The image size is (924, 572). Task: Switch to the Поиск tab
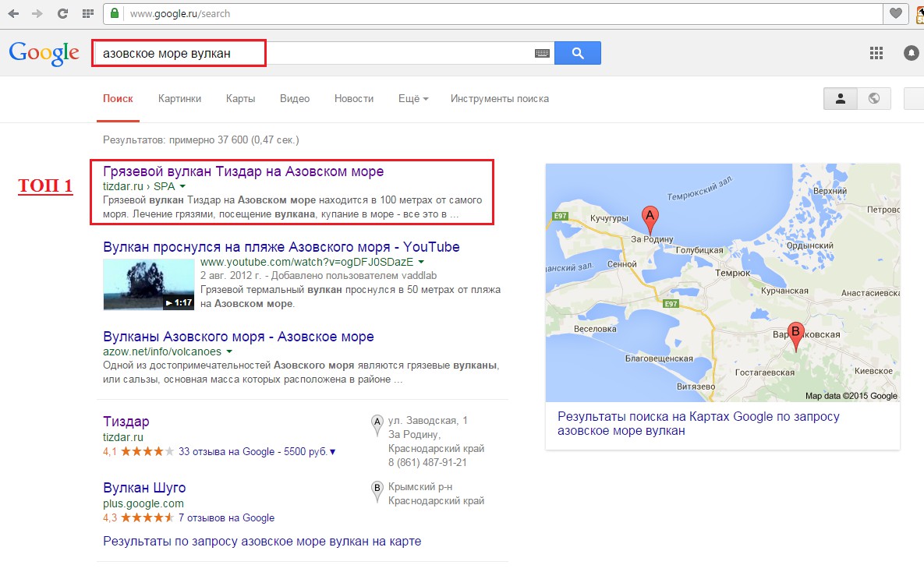(118, 98)
